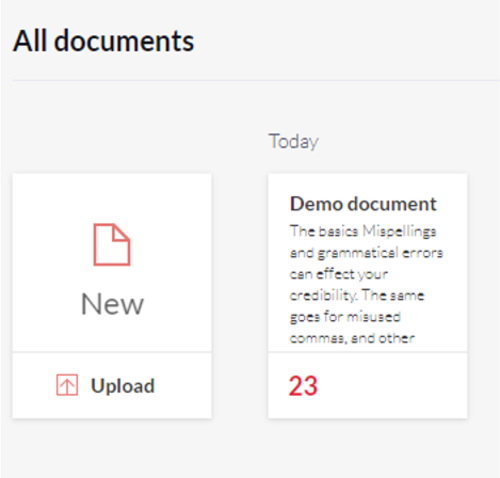Click 'The basics Mispellings' preview line
500x478 pixels.
coord(363,231)
